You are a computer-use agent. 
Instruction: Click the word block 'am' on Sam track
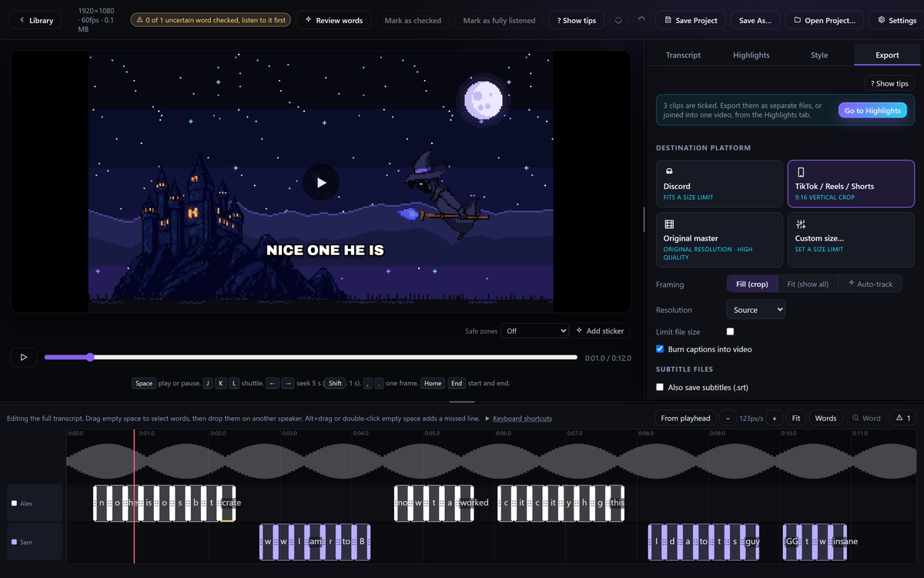[x=316, y=542]
